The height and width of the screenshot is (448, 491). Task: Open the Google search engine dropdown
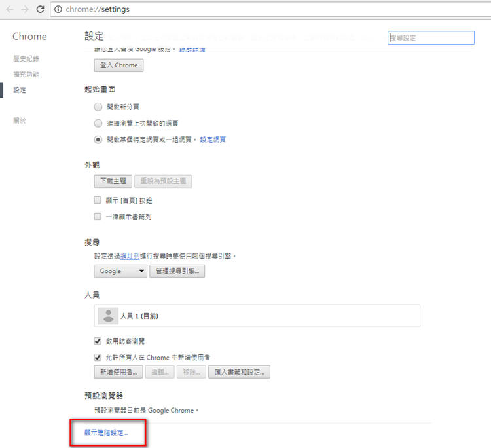120,271
